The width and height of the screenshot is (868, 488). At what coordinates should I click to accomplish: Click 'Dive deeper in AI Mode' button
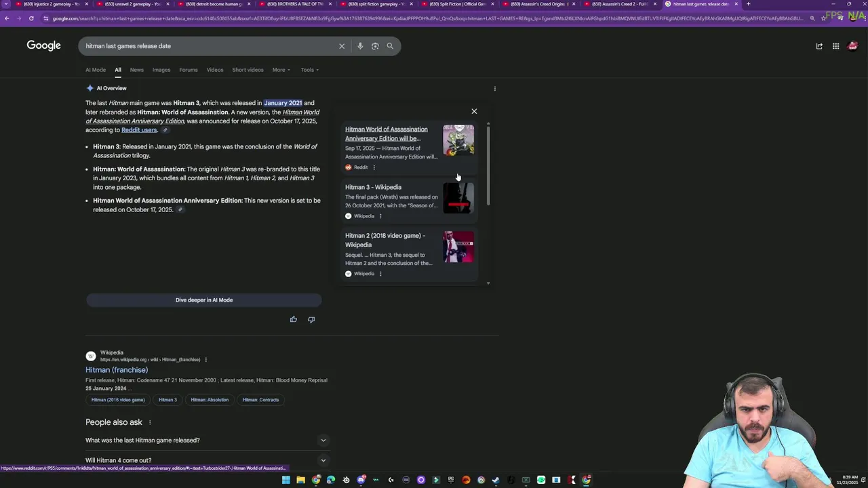tap(204, 300)
